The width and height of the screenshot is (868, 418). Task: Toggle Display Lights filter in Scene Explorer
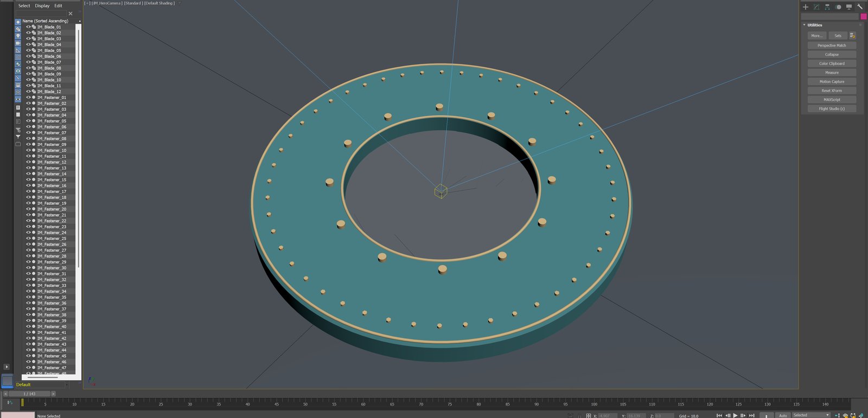(18, 36)
